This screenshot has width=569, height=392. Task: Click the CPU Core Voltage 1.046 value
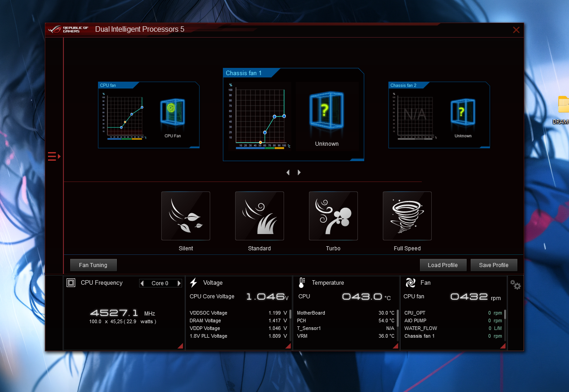267,297
